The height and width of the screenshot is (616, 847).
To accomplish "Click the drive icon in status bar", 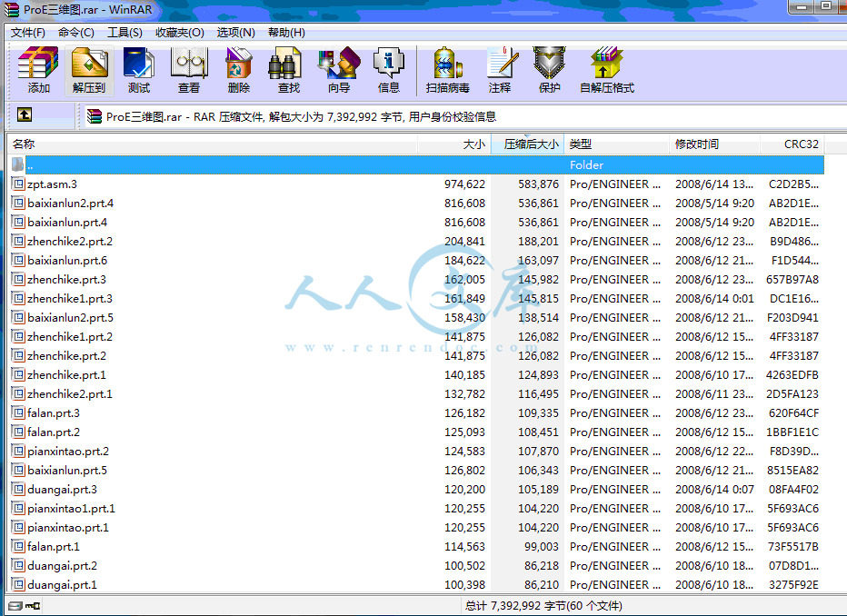I will tap(15, 606).
